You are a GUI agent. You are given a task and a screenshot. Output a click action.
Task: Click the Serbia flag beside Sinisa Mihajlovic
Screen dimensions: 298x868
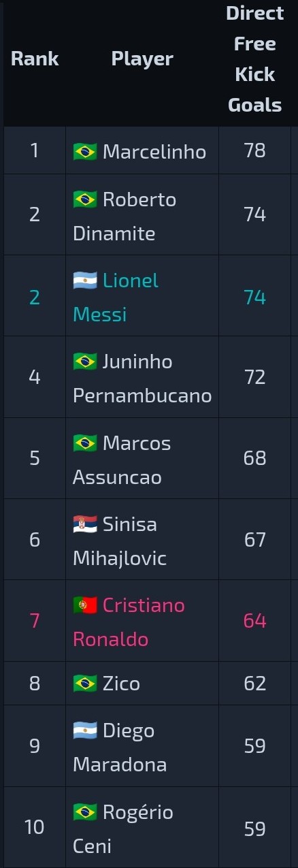click(85, 524)
